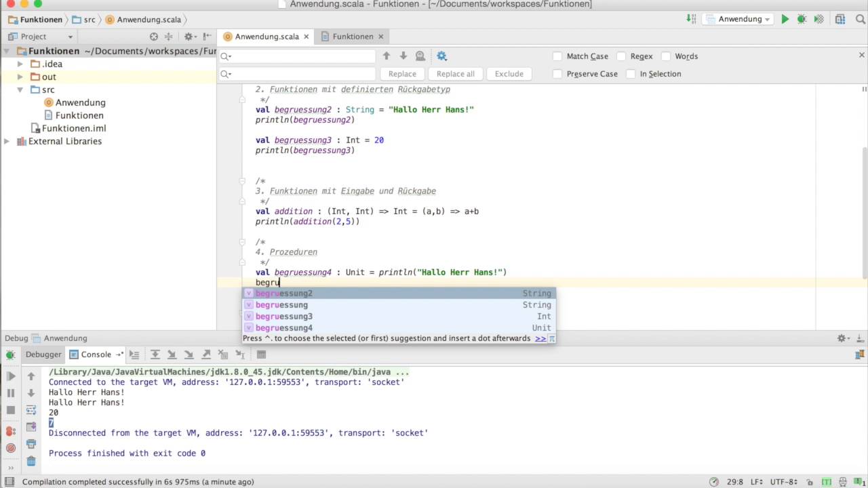The width and height of the screenshot is (868, 488).
Task: Collapse all icon in Project panel header
Action: [168, 37]
